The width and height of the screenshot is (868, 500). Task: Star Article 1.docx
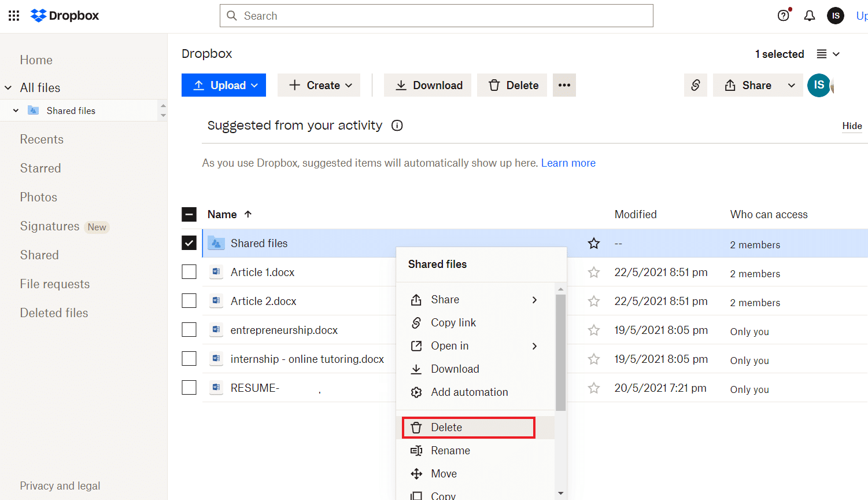click(x=594, y=273)
